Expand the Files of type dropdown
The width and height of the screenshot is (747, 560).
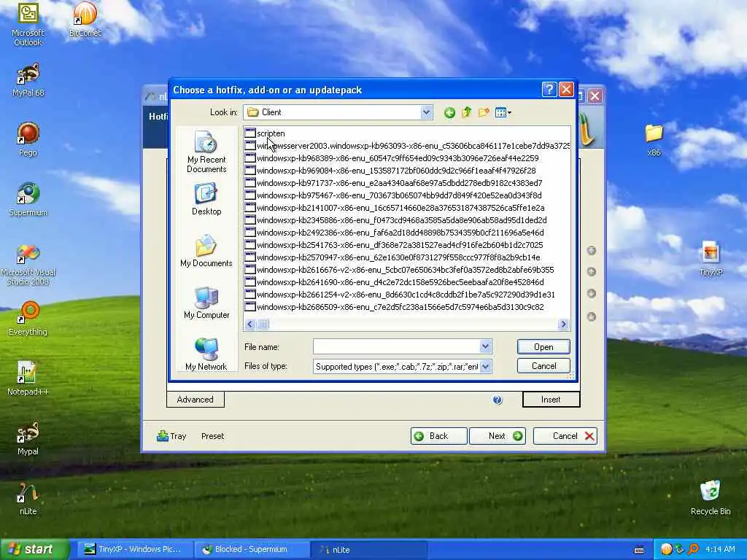[485, 366]
